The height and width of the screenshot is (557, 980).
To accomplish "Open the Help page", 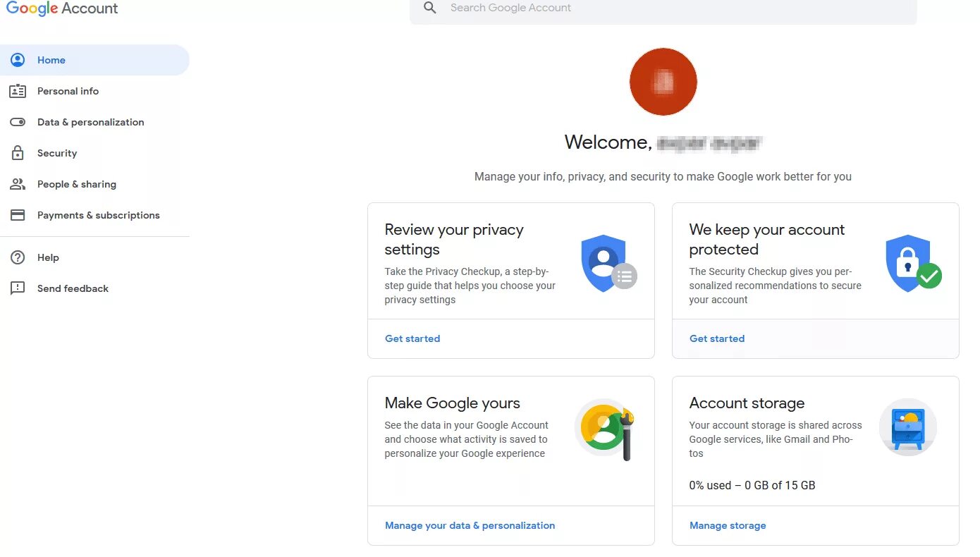I will point(94,257).
